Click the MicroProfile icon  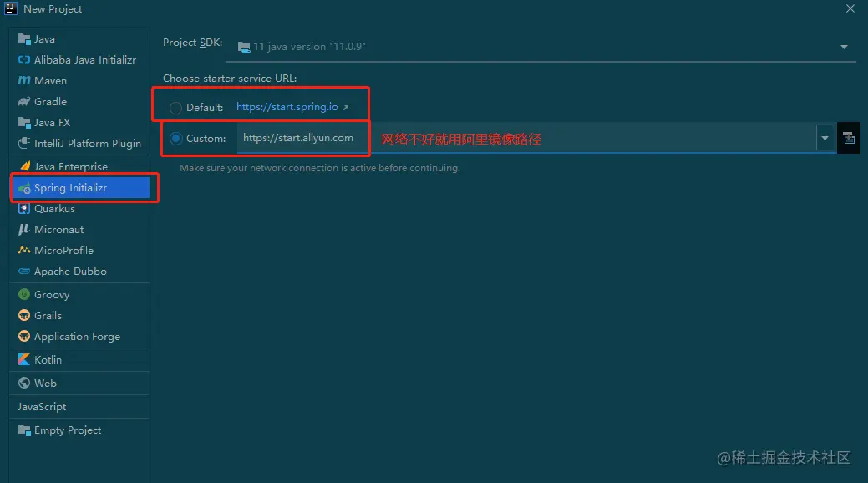[23, 250]
